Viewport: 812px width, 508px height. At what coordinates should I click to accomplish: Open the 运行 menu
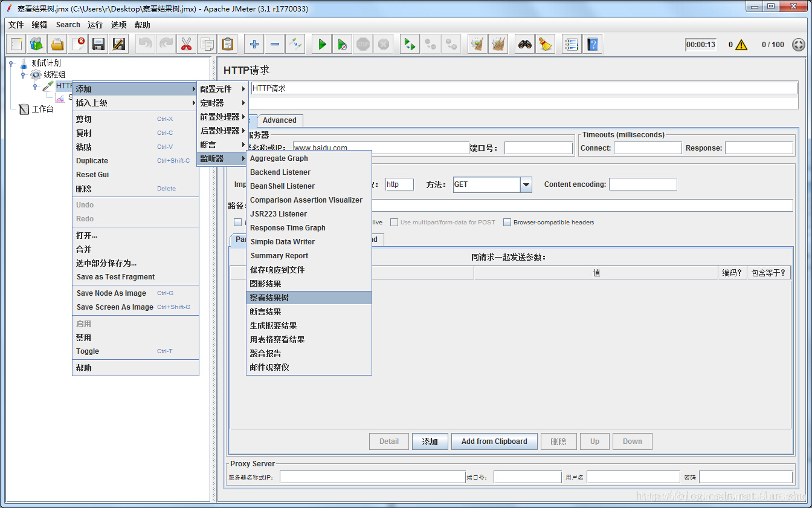(95, 25)
